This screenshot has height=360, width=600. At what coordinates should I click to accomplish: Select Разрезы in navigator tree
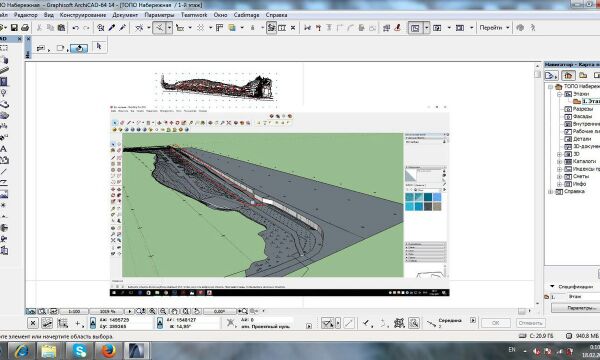tap(583, 109)
